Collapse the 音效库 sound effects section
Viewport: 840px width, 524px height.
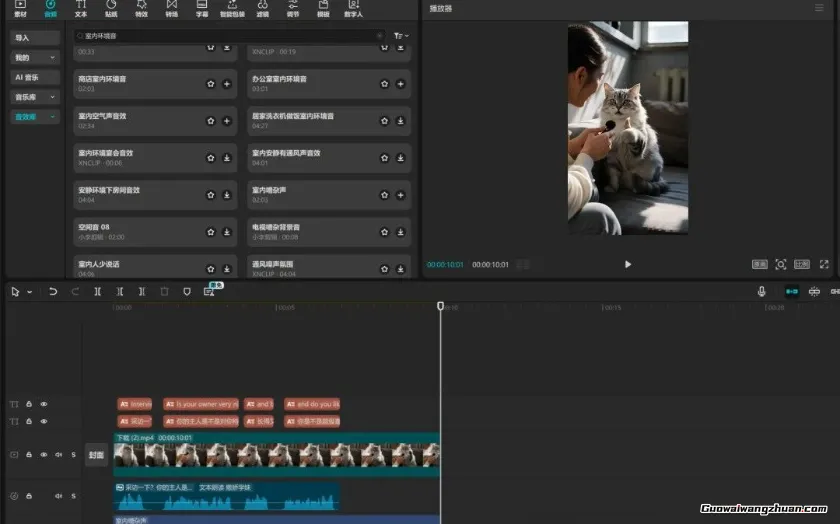pos(35,117)
